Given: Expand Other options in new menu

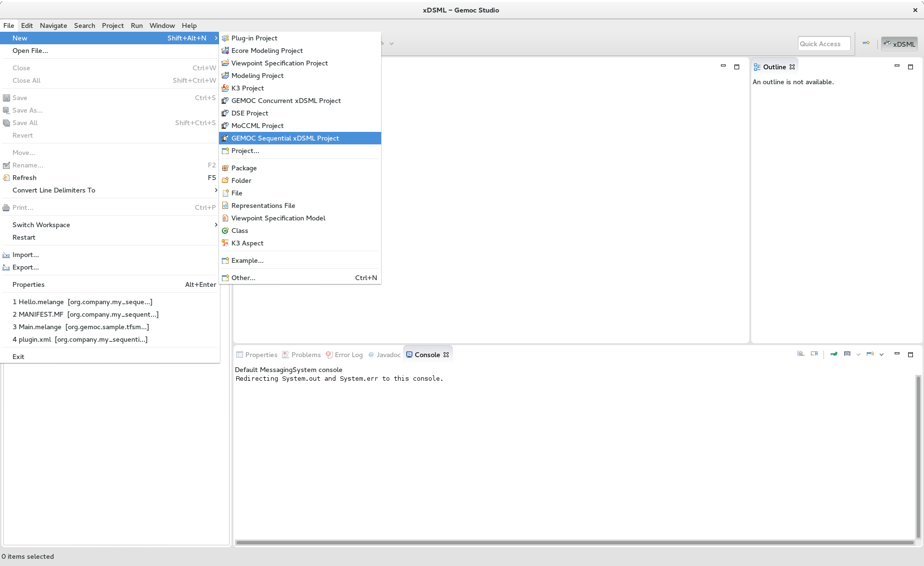Looking at the screenshot, I should 244,277.
